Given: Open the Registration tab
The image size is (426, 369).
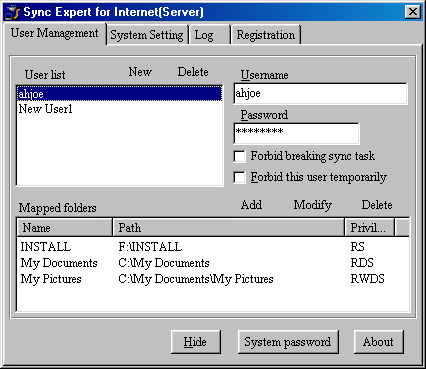Looking at the screenshot, I should [266, 35].
